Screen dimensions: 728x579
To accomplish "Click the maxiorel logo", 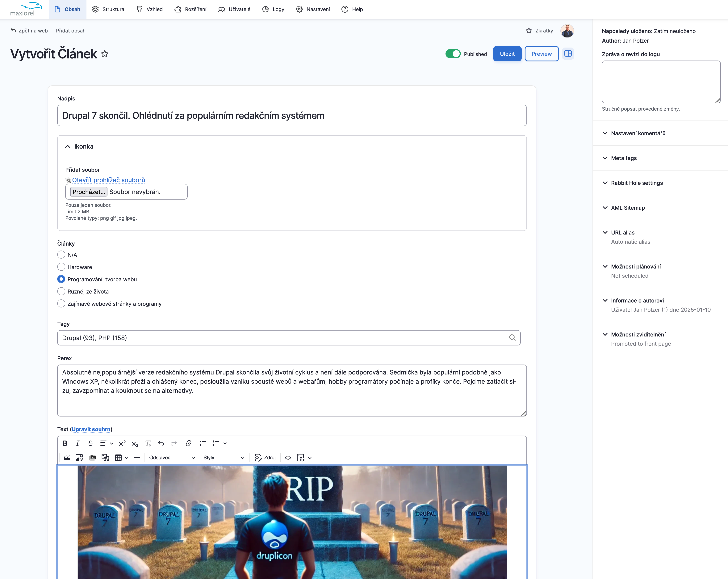I will tap(26, 9).
